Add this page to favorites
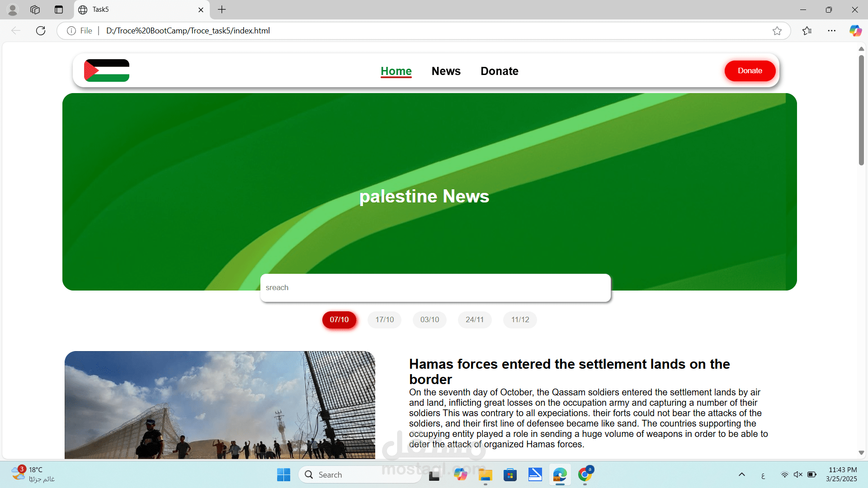Viewport: 868px width, 488px height. (x=777, y=31)
